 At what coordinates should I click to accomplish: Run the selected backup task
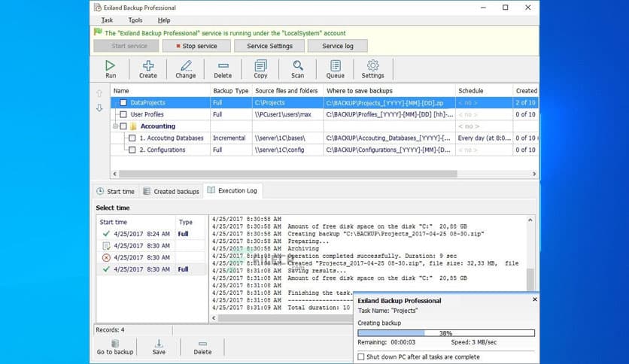click(x=111, y=69)
